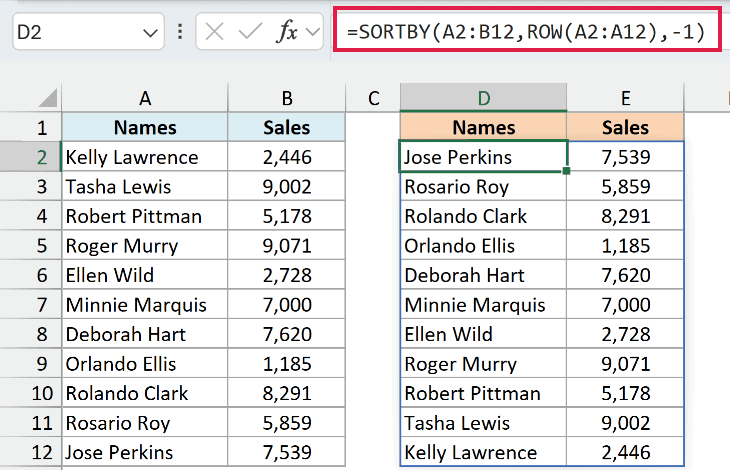Select column E header

click(x=625, y=98)
